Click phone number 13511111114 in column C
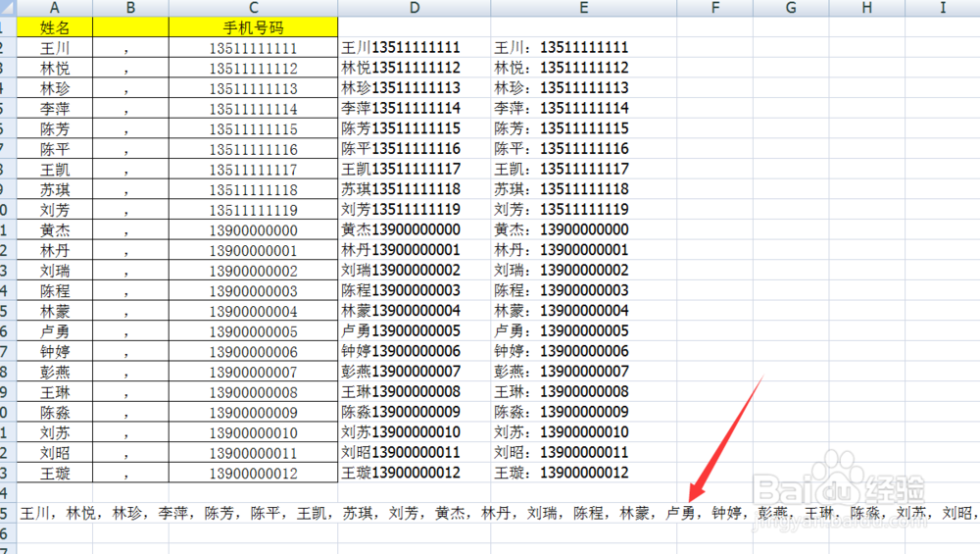The image size is (980, 554). click(x=253, y=109)
